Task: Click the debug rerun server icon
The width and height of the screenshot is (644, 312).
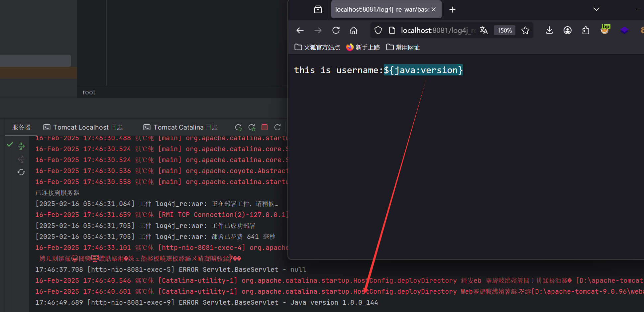Action: click(252, 127)
